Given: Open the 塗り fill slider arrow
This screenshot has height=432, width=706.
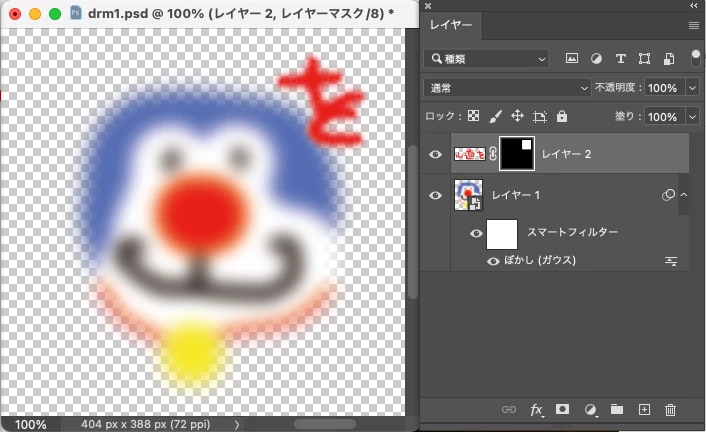Looking at the screenshot, I should click(692, 117).
